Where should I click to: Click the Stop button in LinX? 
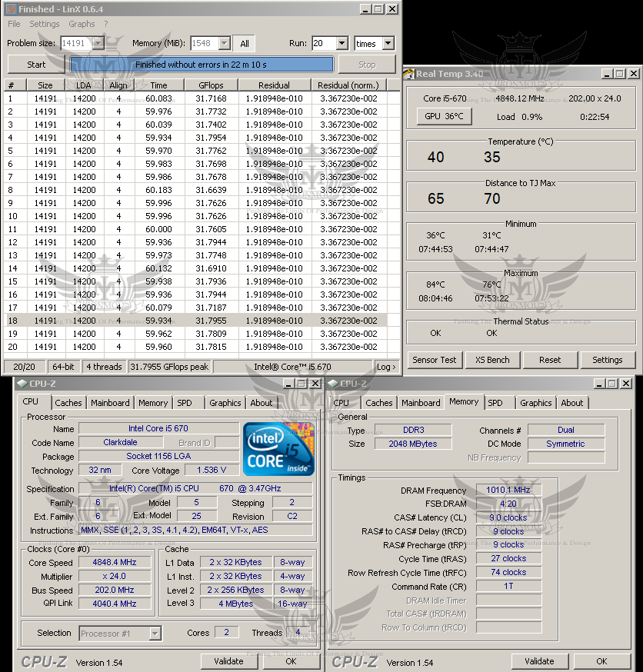[x=367, y=65]
